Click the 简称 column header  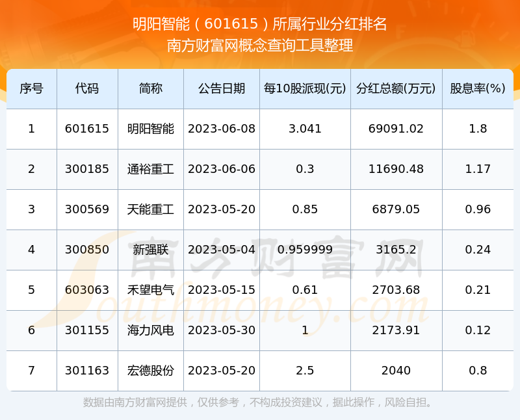click(x=151, y=88)
